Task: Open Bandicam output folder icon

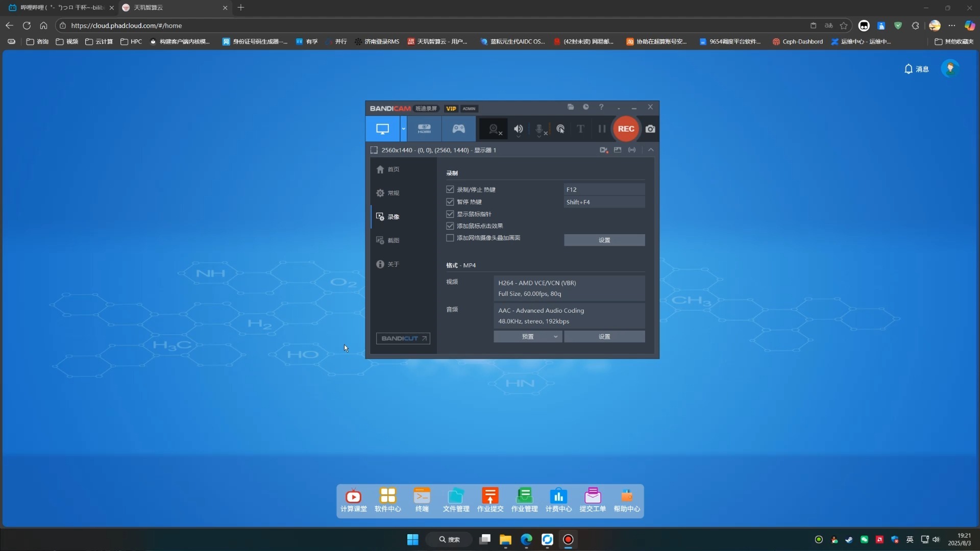Action: click(x=571, y=107)
